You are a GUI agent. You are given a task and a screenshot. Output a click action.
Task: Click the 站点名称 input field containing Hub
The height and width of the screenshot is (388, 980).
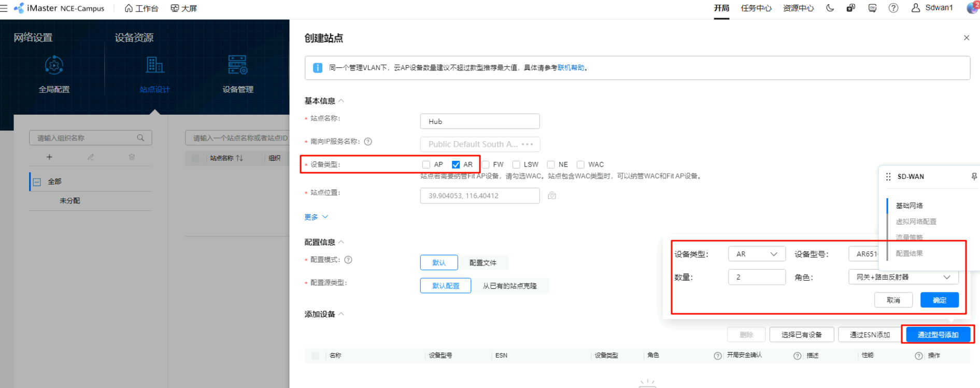tap(479, 121)
